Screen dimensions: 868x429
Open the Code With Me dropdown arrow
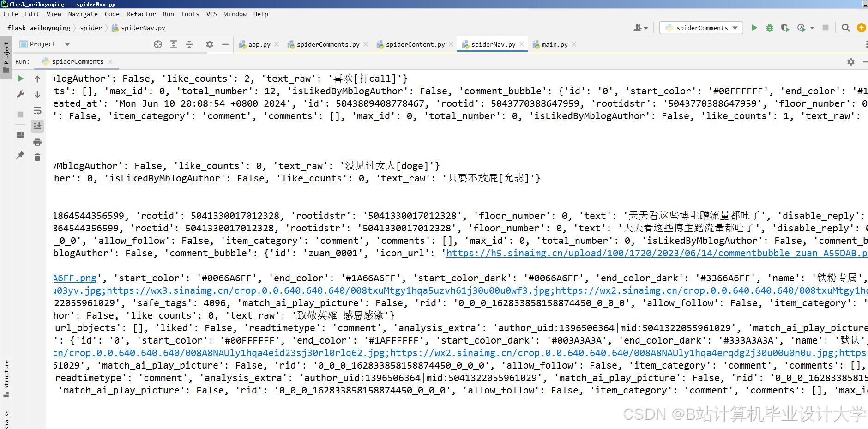click(645, 28)
